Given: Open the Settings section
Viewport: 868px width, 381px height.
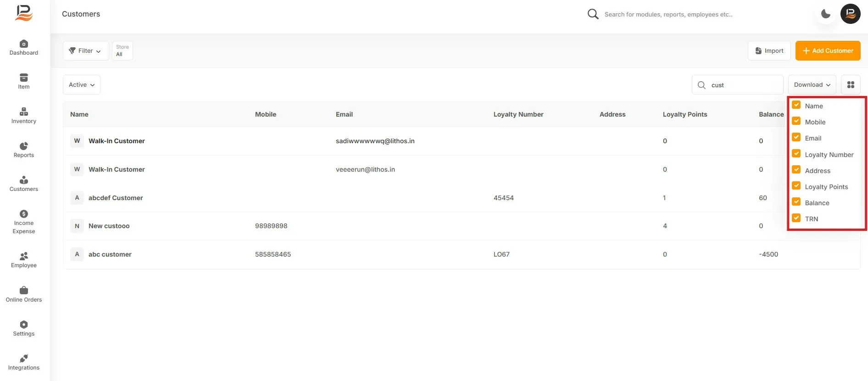Looking at the screenshot, I should (x=24, y=328).
